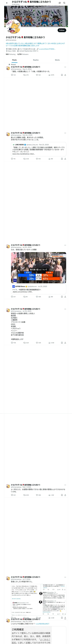
Task: Open more options on Jul 18, 2025 post
Action: (65, 309)
